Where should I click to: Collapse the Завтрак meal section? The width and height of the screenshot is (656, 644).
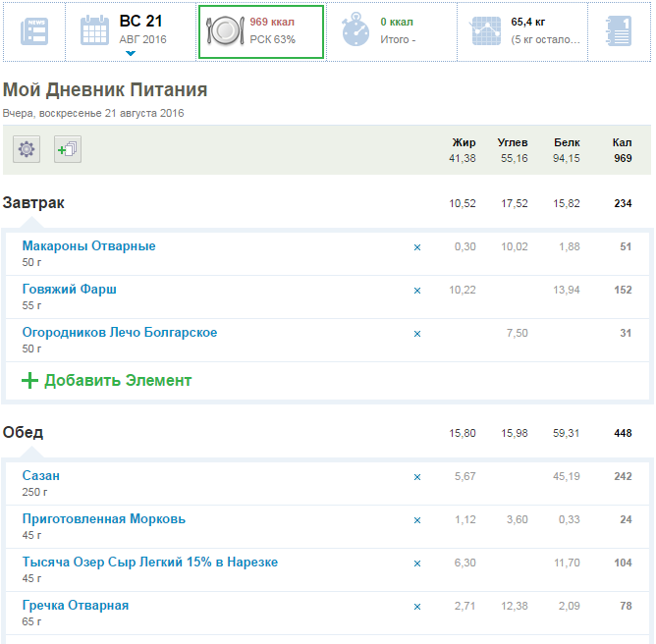click(34, 203)
